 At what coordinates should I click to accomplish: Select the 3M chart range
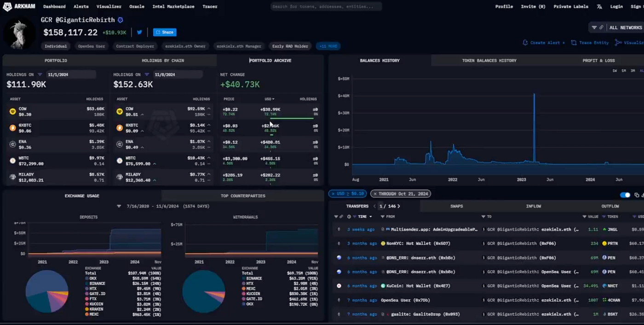[x=633, y=70]
